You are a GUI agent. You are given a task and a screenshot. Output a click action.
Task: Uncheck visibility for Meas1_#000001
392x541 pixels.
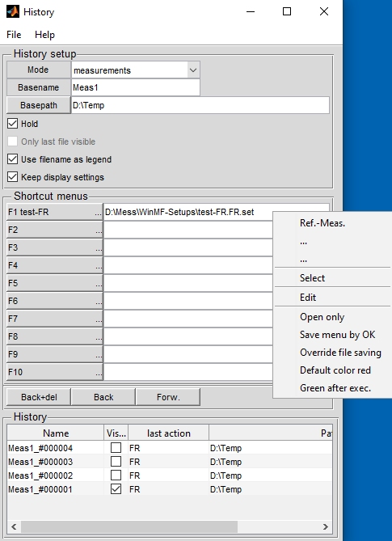tap(116, 489)
